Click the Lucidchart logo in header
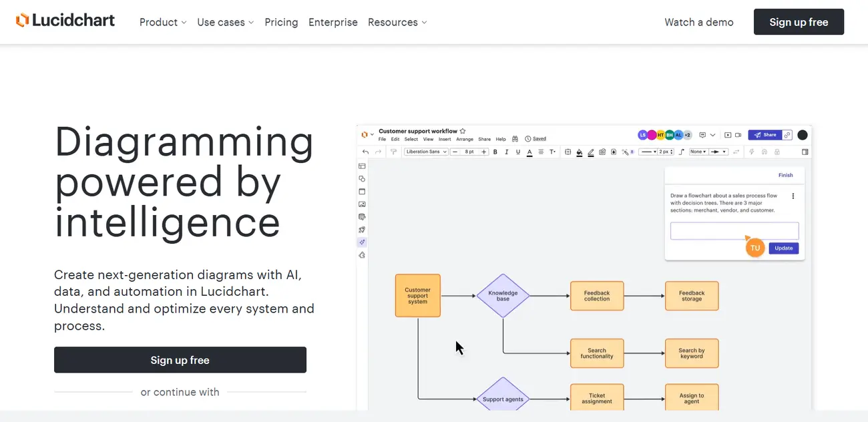This screenshot has width=868, height=422. click(65, 21)
